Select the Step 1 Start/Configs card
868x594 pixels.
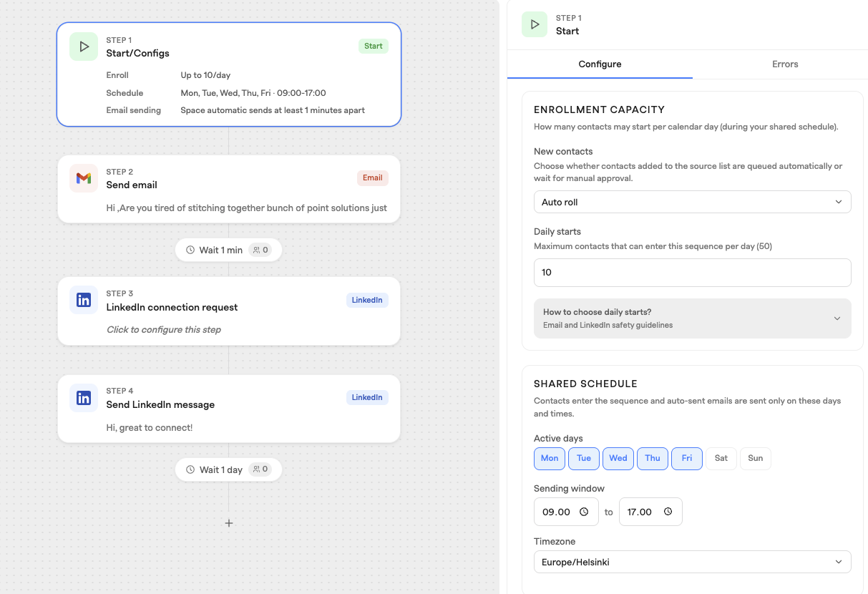pyautogui.click(x=229, y=74)
